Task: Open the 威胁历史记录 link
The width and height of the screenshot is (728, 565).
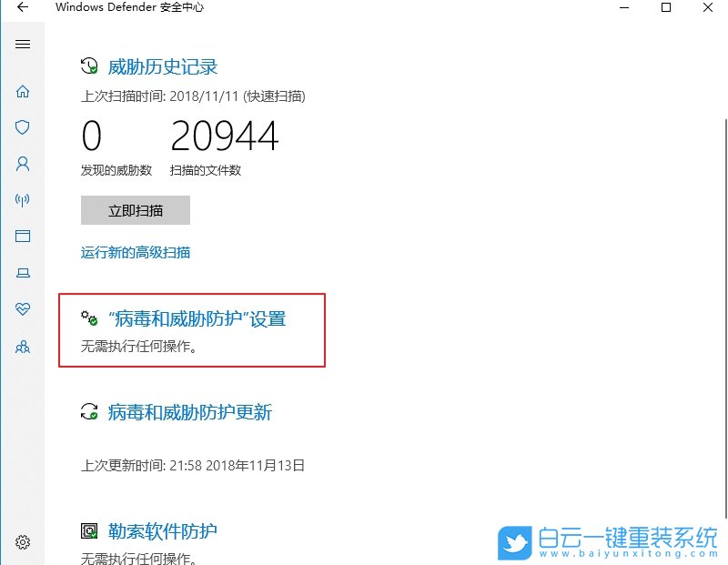Action: coord(162,66)
